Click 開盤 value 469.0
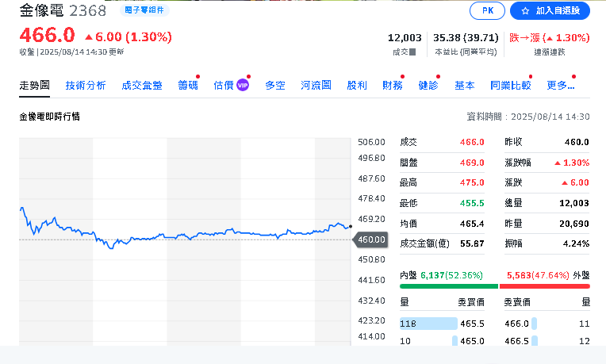The image size is (606, 364). coord(472,163)
